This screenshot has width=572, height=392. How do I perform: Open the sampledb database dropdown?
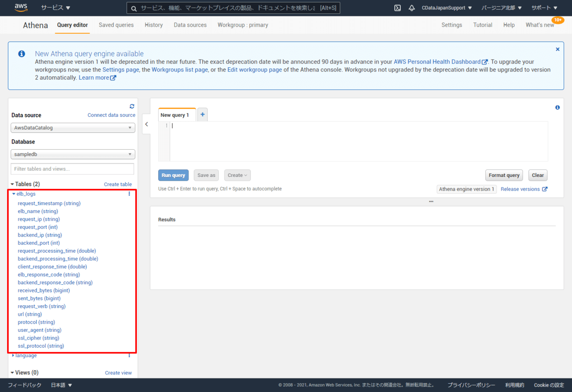[x=73, y=155]
